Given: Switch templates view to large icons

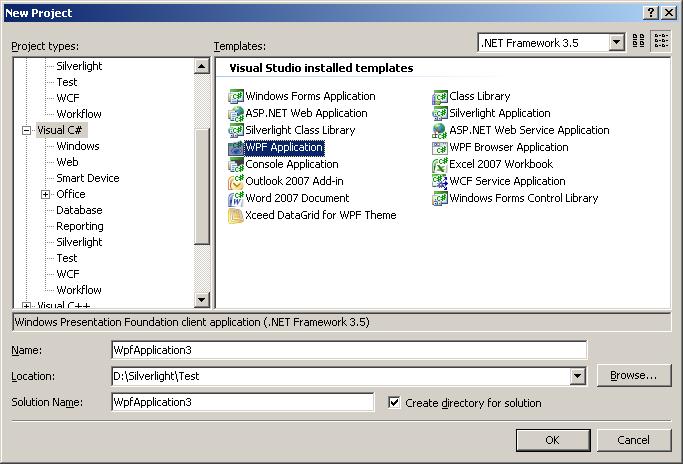Looking at the screenshot, I should [x=639, y=41].
